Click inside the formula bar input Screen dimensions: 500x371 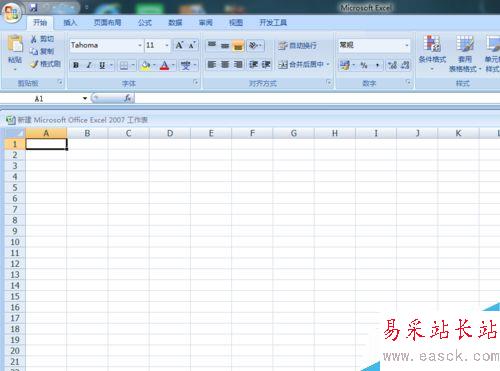point(317,98)
